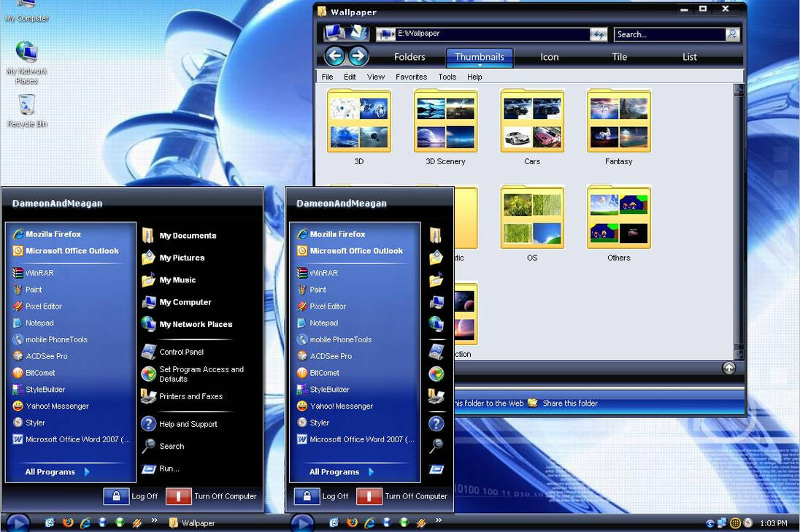Open the Favorites menu
800x532 pixels.
411,77
